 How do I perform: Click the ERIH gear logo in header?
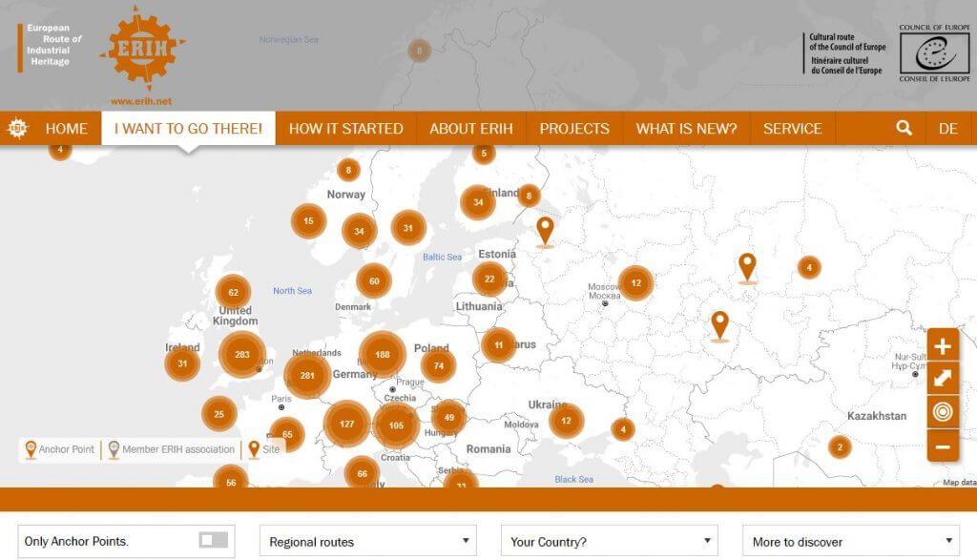tap(143, 49)
